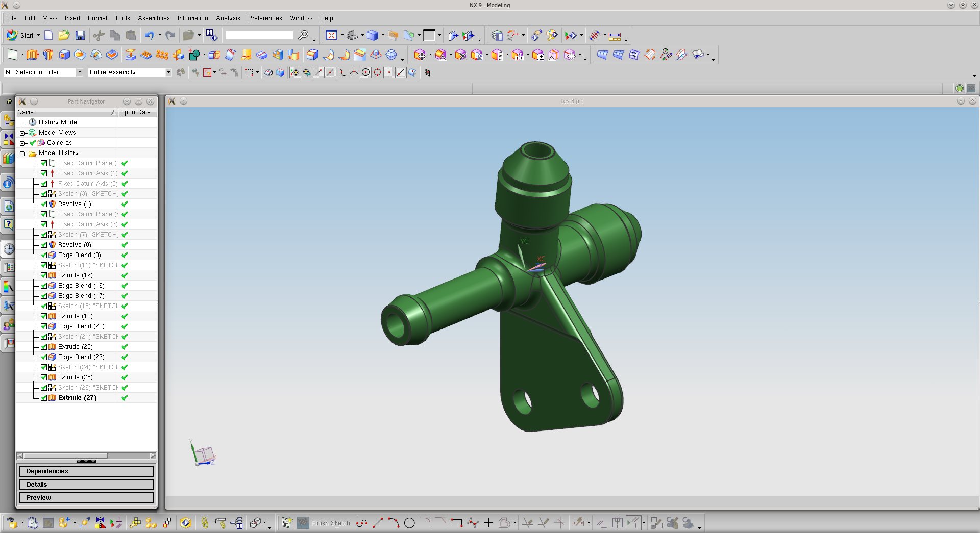
Task: Select the Shell tool icon
Action: click(278, 55)
